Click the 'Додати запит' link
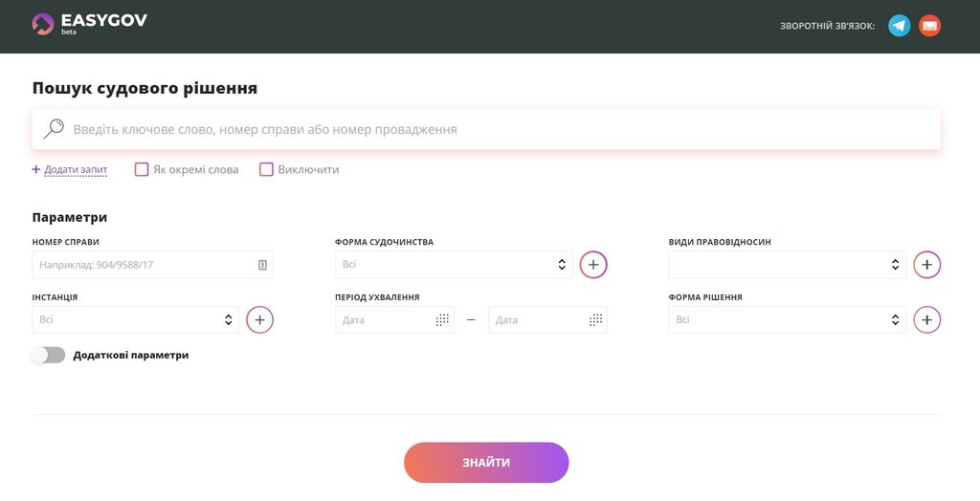This screenshot has width=980, height=501. click(x=75, y=170)
